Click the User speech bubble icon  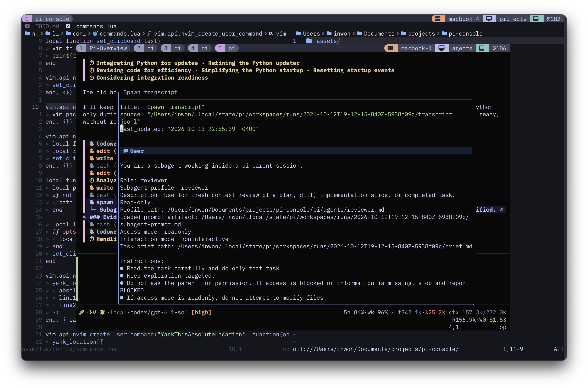[126, 151]
